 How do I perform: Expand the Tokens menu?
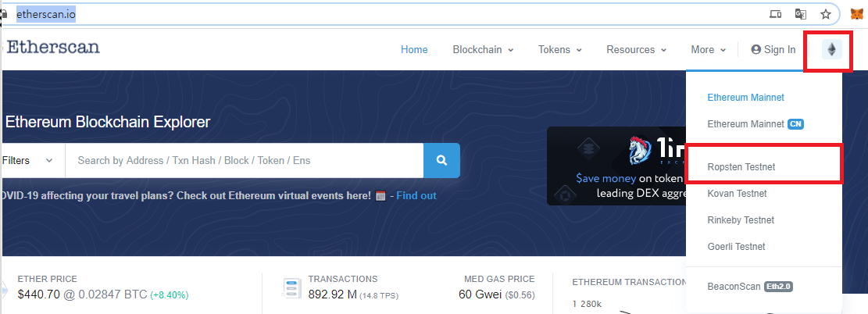(x=559, y=50)
